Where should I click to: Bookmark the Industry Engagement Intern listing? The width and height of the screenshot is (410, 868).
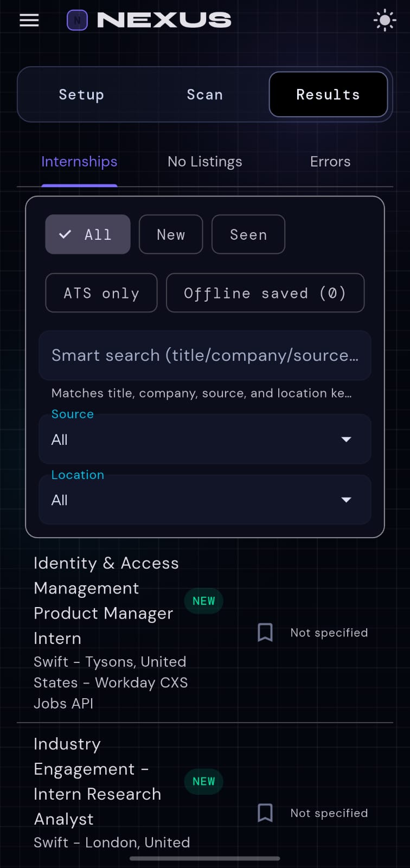(265, 813)
